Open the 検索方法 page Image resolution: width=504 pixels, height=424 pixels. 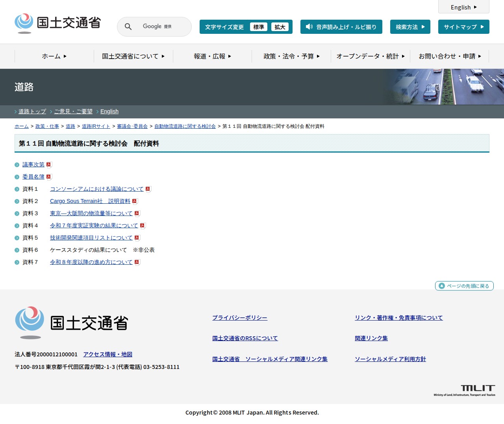410,27
